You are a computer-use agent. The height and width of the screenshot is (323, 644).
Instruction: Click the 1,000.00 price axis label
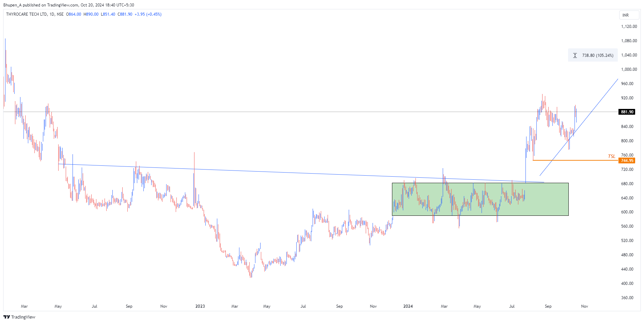pos(629,69)
